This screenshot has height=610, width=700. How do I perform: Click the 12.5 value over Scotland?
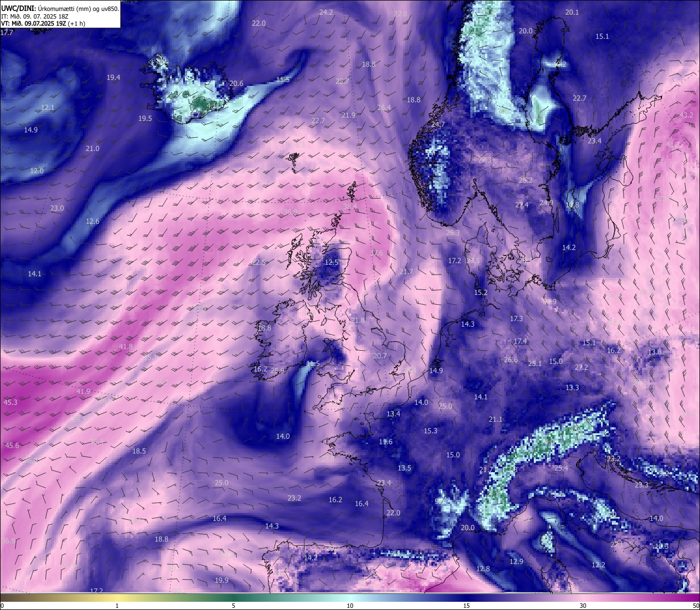pyautogui.click(x=331, y=263)
